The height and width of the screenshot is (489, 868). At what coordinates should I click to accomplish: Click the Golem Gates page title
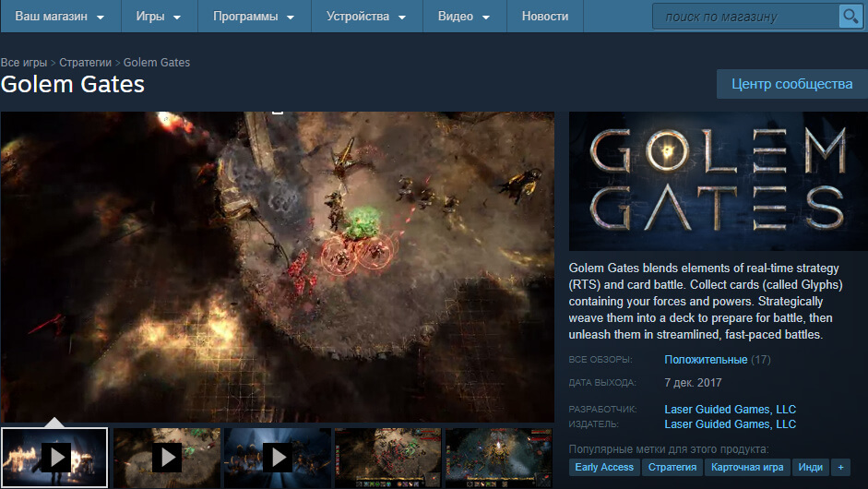73,85
